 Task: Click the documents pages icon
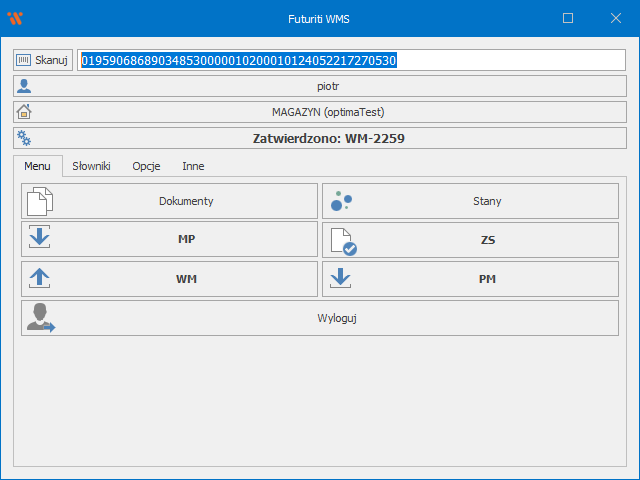39,201
